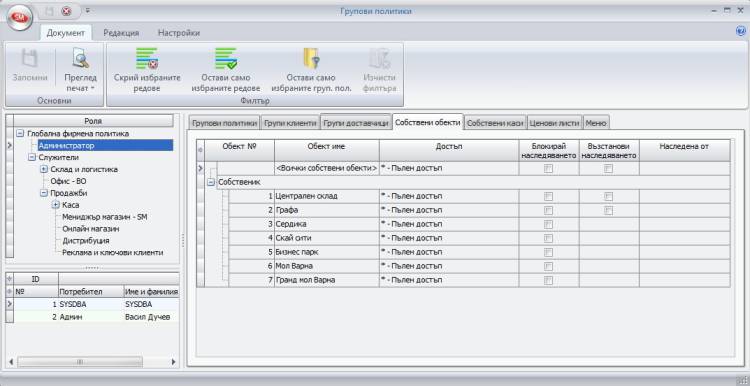This screenshot has height=386, width=750.
Task: Open the Ценови листи tab
Action: pos(555,123)
